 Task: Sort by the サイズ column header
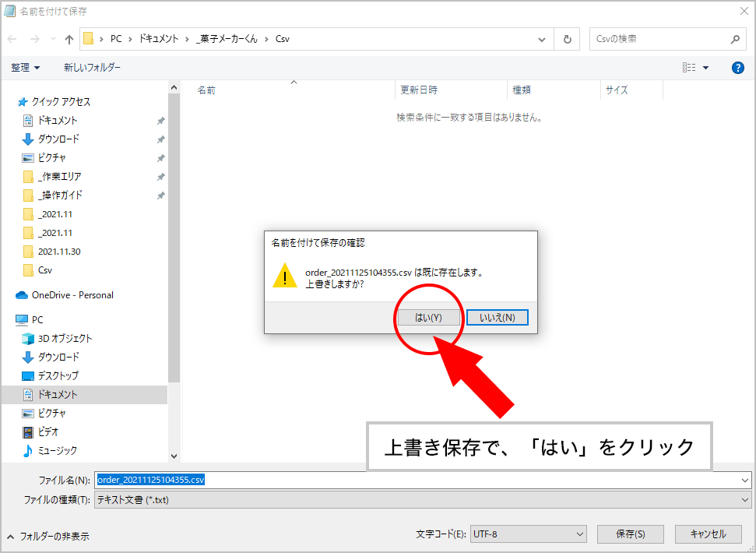617,90
